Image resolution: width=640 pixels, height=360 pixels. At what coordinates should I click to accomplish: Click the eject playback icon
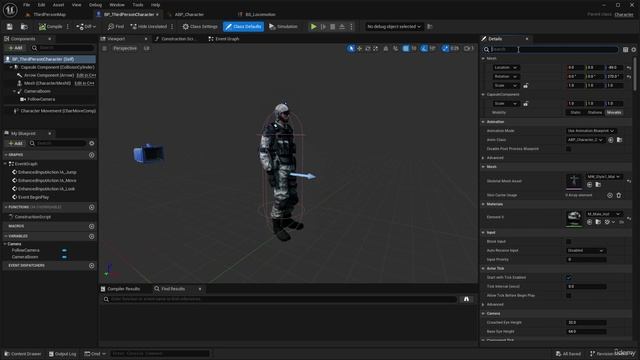coord(342,27)
